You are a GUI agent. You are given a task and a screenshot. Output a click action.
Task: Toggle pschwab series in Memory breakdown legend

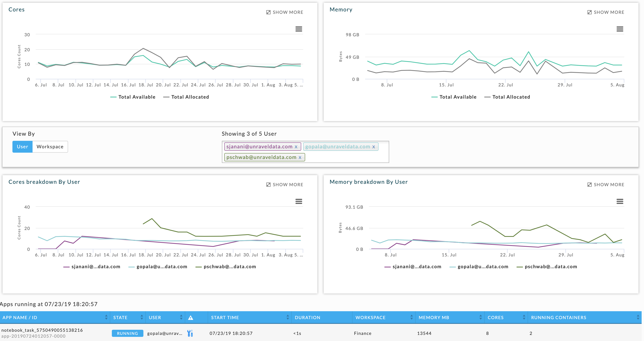point(547,266)
